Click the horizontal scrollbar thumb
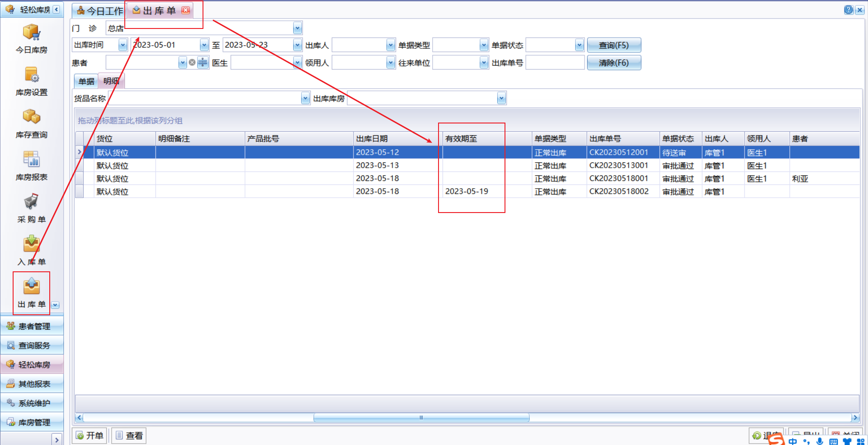Image resolution: width=868 pixels, height=445 pixels. point(421,418)
